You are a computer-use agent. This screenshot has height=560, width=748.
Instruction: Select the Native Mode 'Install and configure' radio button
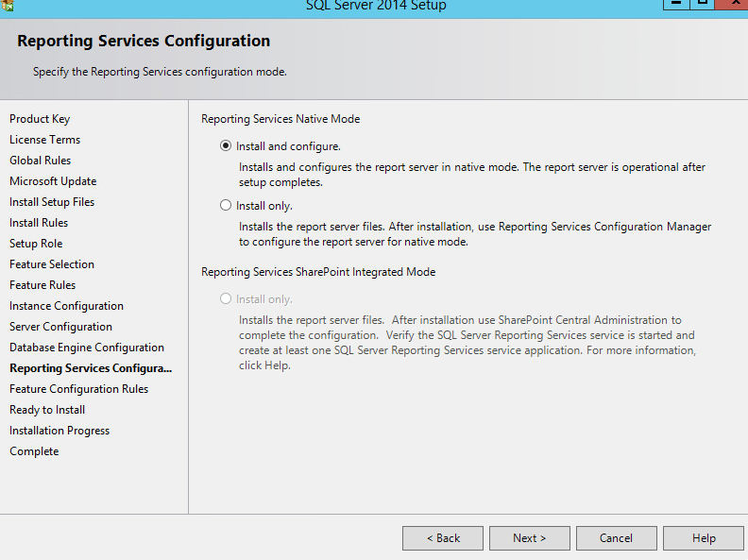(226, 146)
